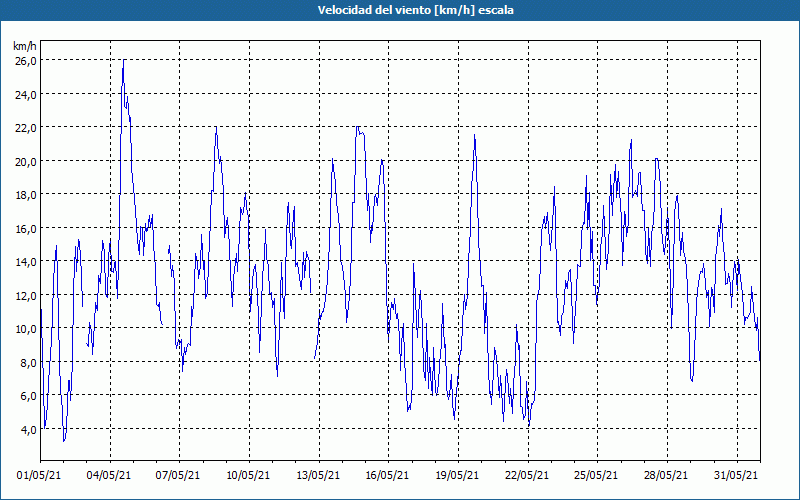Viewport: 800px width, 500px height.
Task: Click the '14,0' y-axis value
Action: [26, 262]
